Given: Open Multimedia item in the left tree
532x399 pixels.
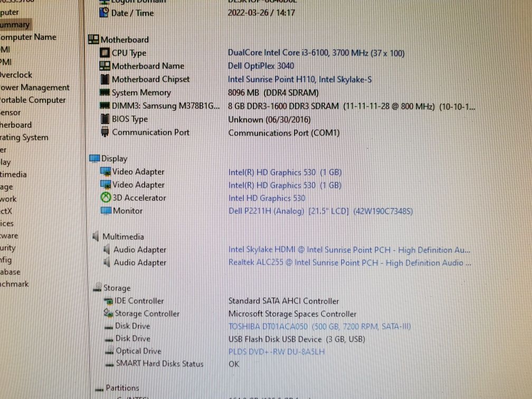Looking at the screenshot, I should click(x=13, y=174).
